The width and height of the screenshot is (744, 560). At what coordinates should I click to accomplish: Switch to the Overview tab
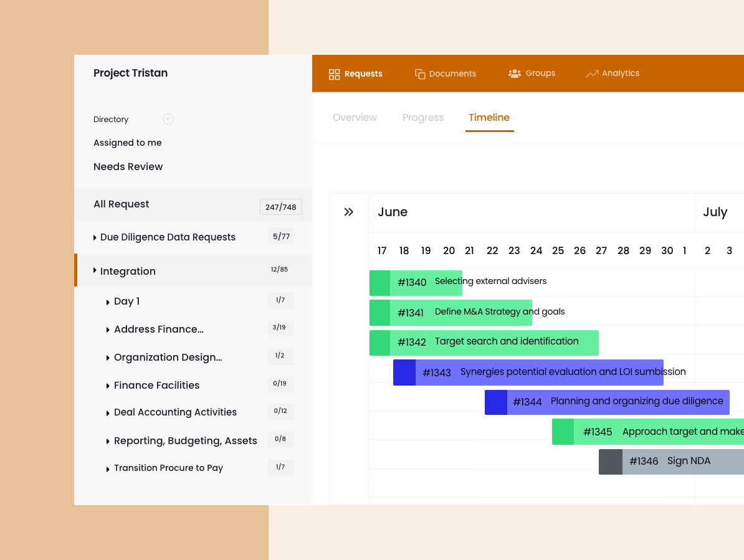pos(355,118)
